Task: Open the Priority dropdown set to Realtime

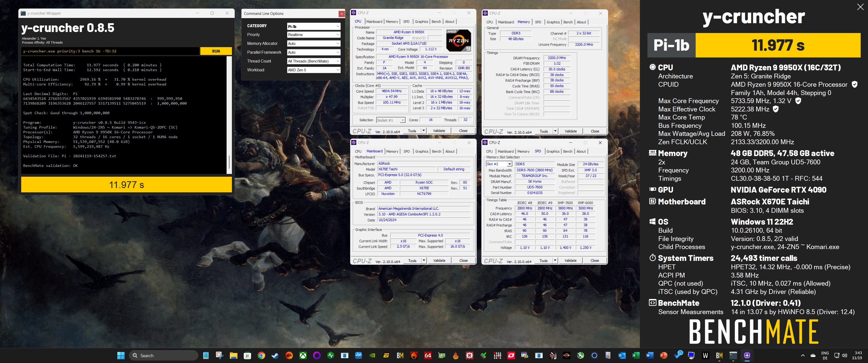Action: 313,35
